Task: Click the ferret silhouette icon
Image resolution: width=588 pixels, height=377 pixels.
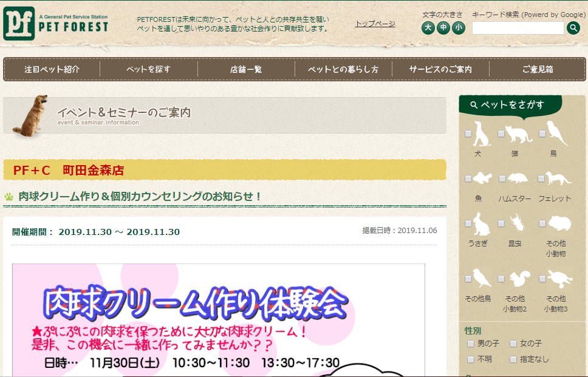Action: click(558, 178)
